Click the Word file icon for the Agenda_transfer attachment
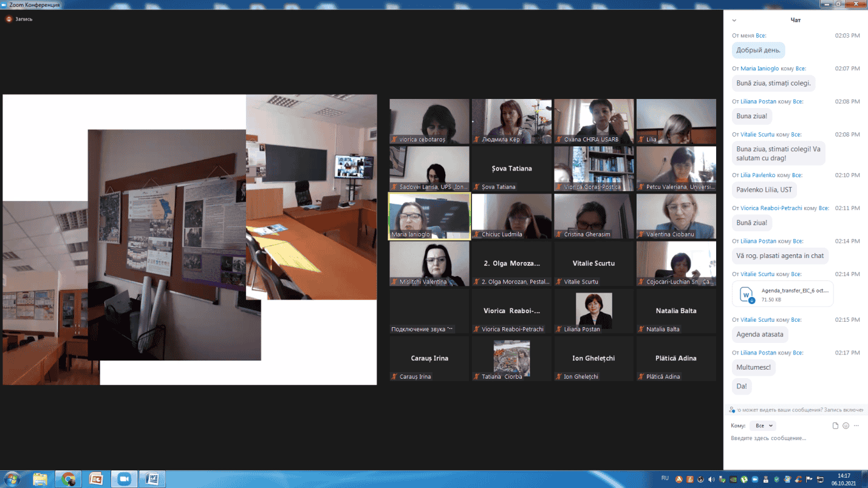 [747, 295]
